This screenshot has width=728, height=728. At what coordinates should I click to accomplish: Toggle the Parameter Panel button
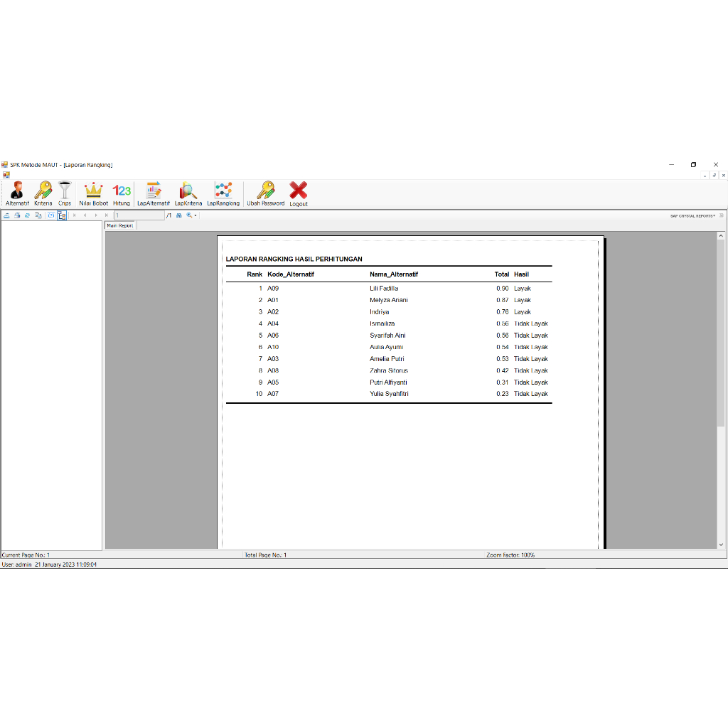[x=51, y=215]
